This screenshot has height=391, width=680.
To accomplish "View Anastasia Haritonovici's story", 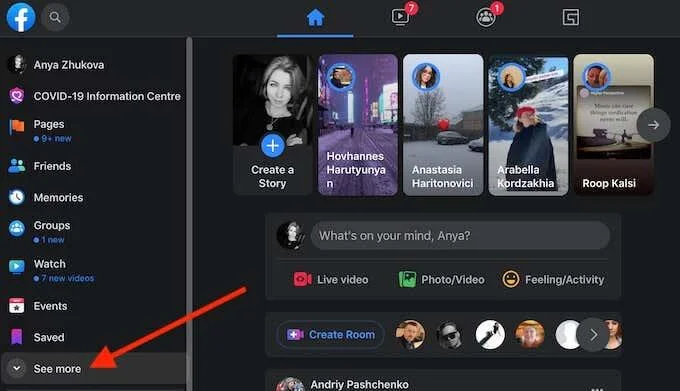I will tap(443, 125).
